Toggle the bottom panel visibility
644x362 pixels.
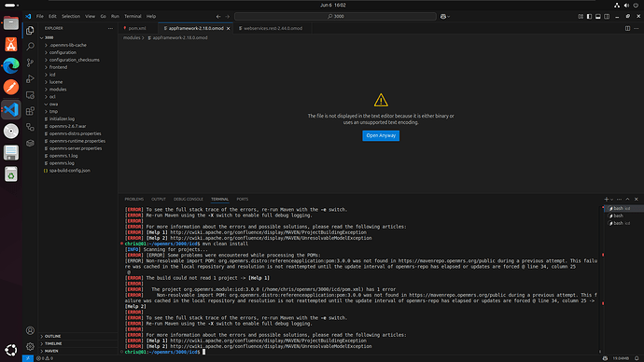(598, 17)
